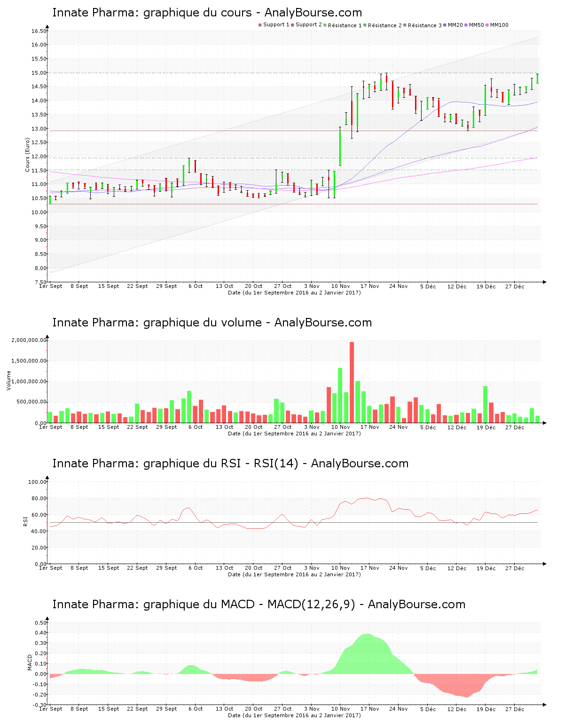This screenshot has height=728, width=564.
Task: Click the 80.00 value on RSI axis
Action: pos(39,498)
